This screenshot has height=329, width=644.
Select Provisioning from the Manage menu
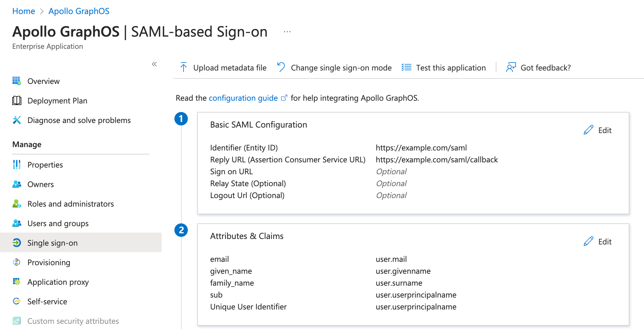49,262
